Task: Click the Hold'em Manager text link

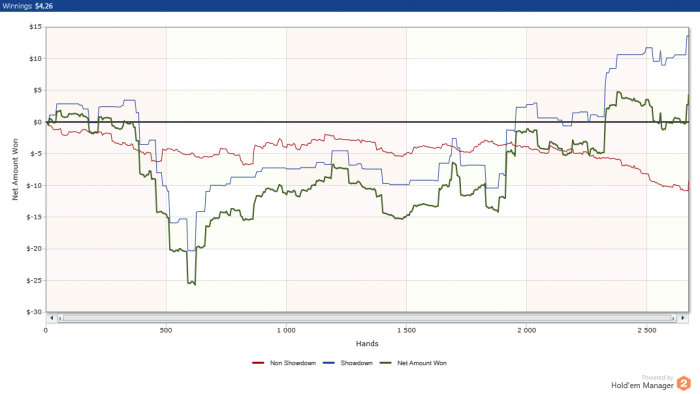Action: coord(642,386)
